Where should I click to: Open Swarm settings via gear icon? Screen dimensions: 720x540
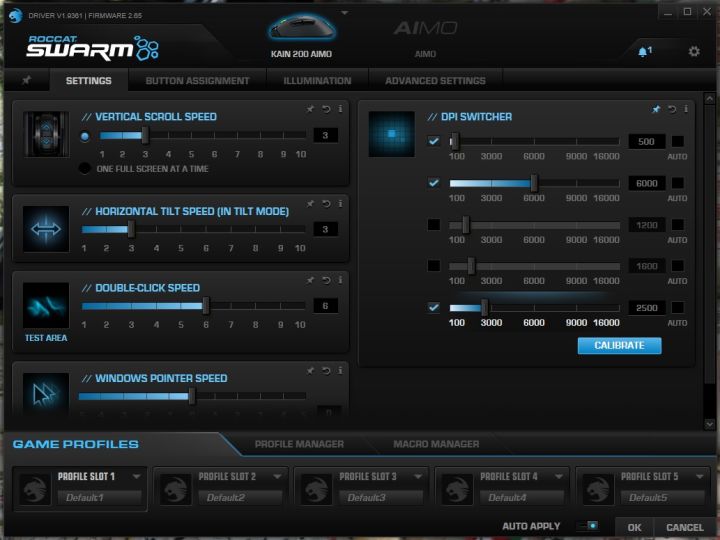[694, 51]
